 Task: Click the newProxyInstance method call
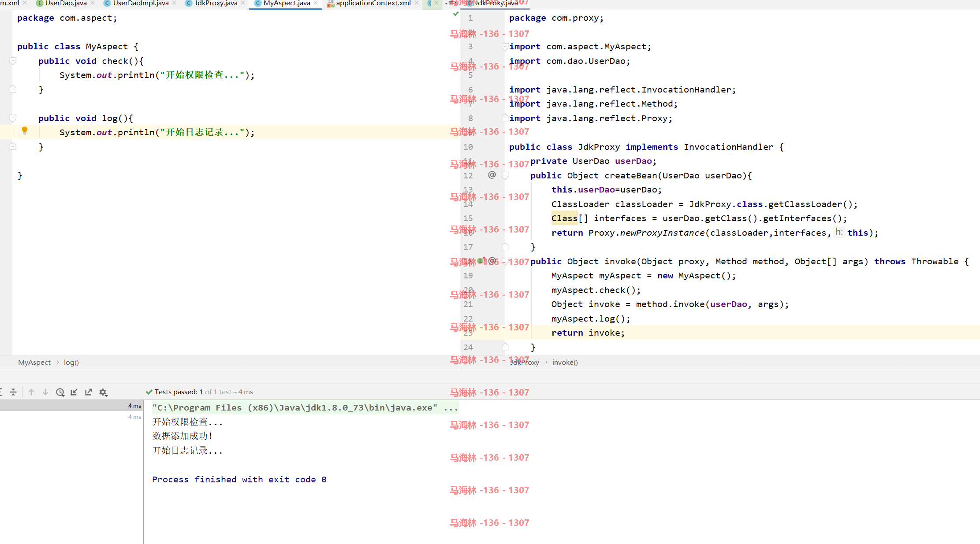coord(662,233)
